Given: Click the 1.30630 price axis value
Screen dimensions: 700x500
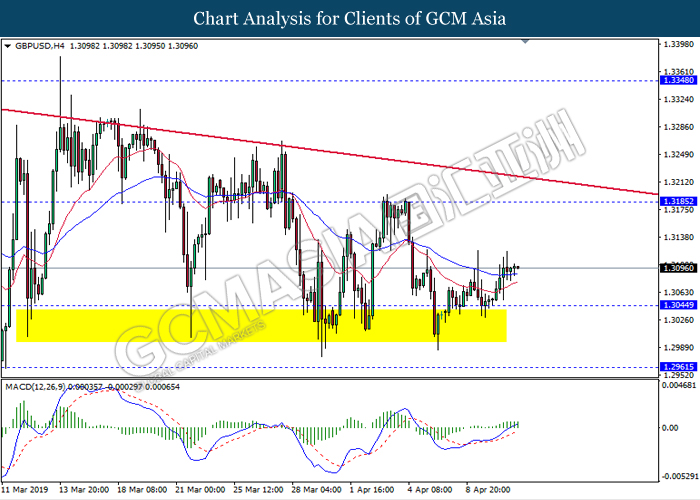Looking at the screenshot, I should click(679, 292).
